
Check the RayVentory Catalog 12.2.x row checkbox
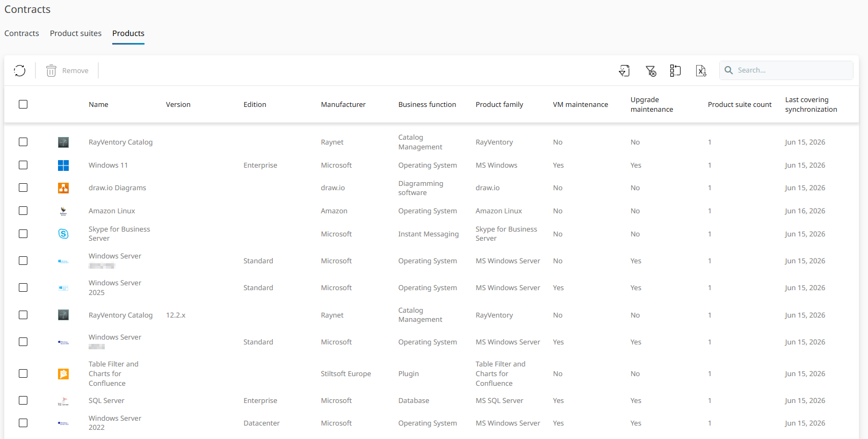tap(23, 315)
